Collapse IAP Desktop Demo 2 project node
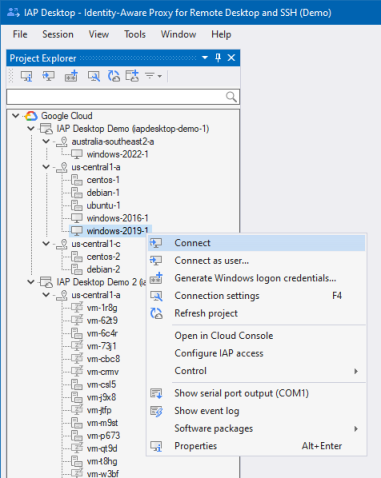 click(x=31, y=282)
